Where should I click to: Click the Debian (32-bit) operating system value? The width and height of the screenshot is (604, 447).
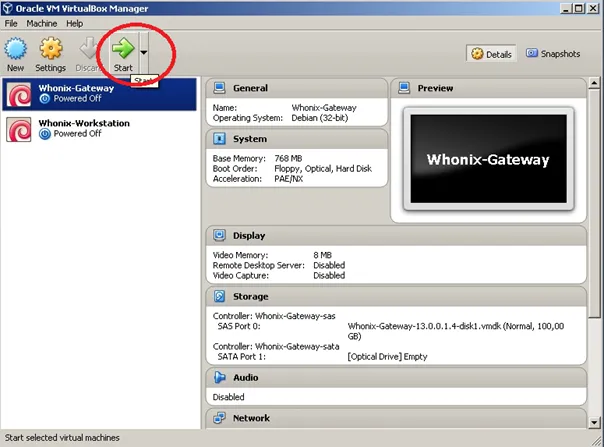pos(319,118)
